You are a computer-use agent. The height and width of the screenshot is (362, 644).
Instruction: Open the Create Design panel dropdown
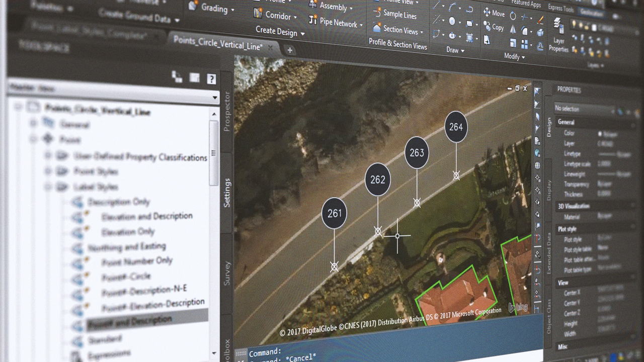point(280,32)
